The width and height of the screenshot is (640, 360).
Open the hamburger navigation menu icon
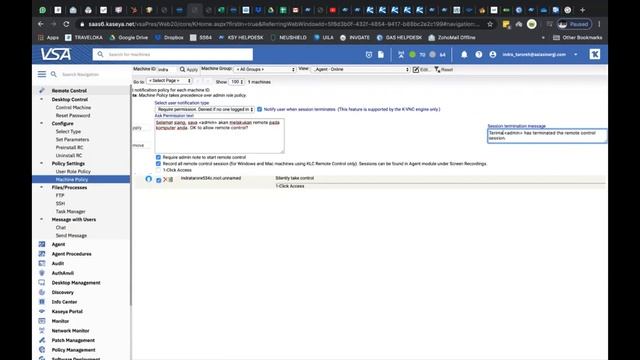(42, 74)
